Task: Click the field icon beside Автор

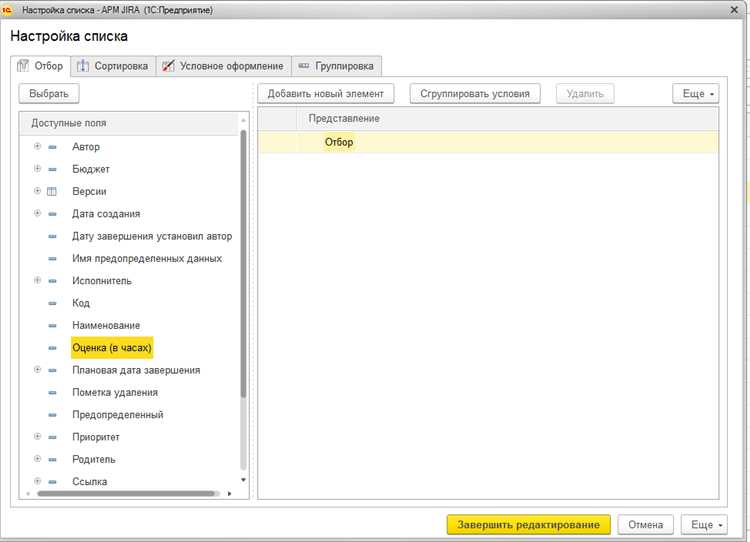Action: 53,147
